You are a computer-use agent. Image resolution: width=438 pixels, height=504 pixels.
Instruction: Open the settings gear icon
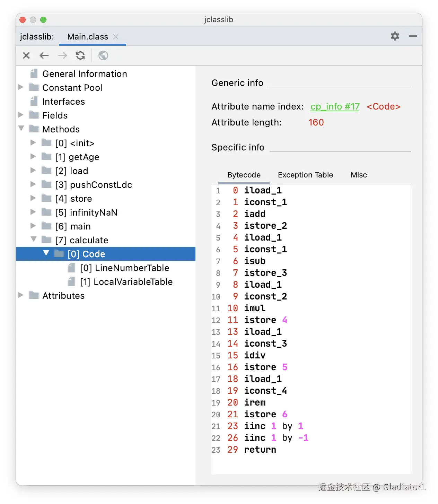(395, 36)
